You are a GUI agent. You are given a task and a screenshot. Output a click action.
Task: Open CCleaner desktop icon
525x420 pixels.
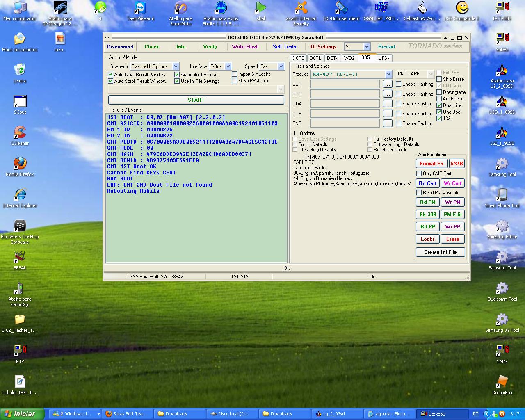pos(20,136)
